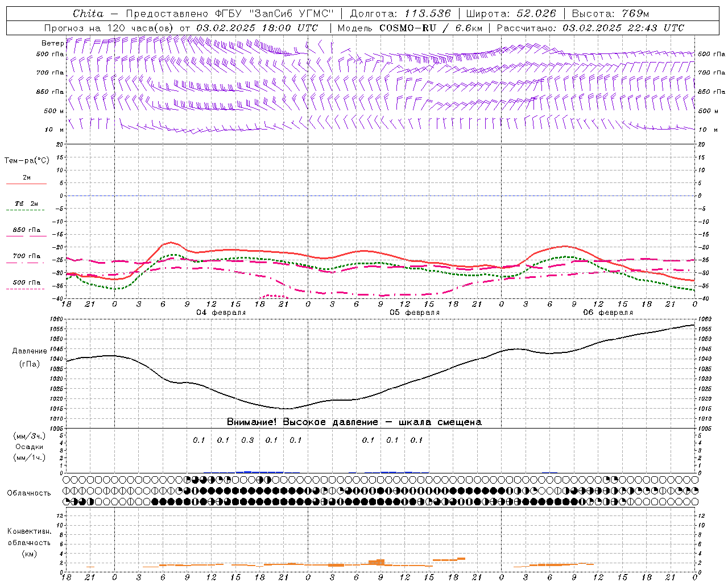The image size is (728, 582).
Task: Click the dashed line sample under '700 гПа' temperature legend
Action: (x=25, y=263)
